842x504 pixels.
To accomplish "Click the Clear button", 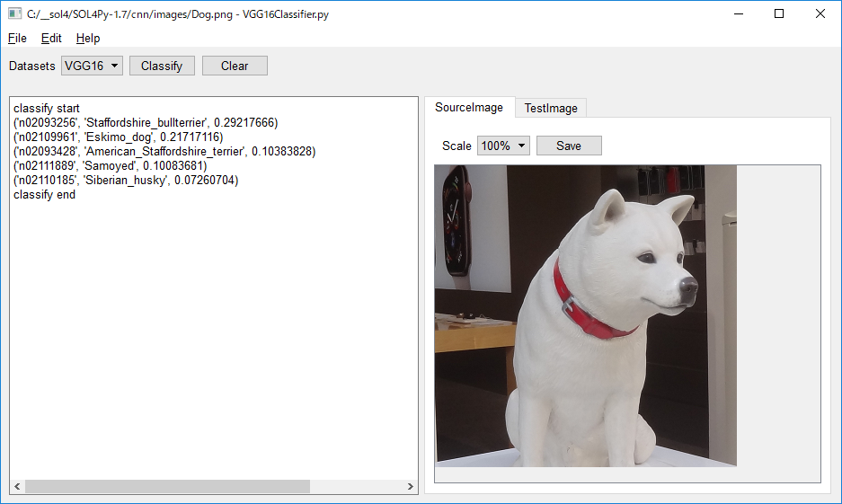I will pyautogui.click(x=235, y=66).
